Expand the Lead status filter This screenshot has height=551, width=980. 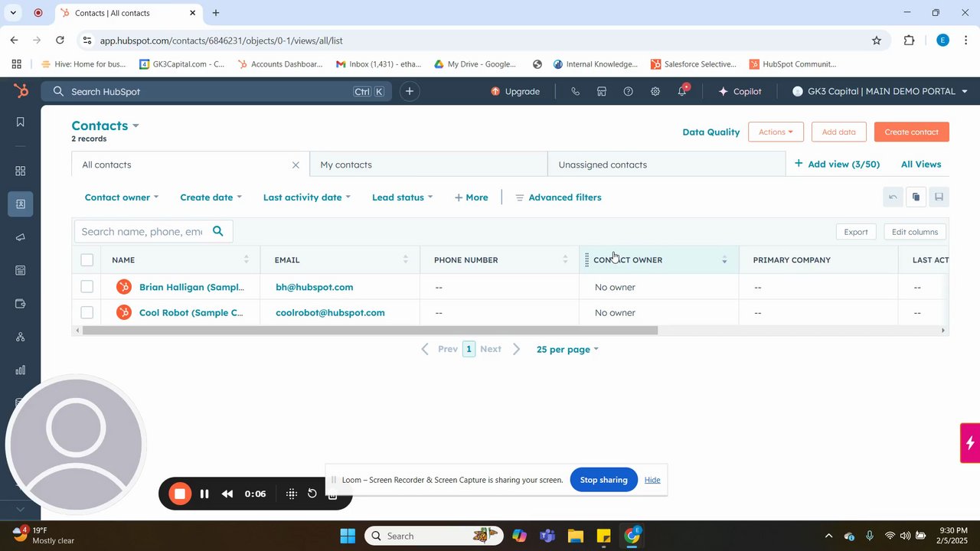402,197
